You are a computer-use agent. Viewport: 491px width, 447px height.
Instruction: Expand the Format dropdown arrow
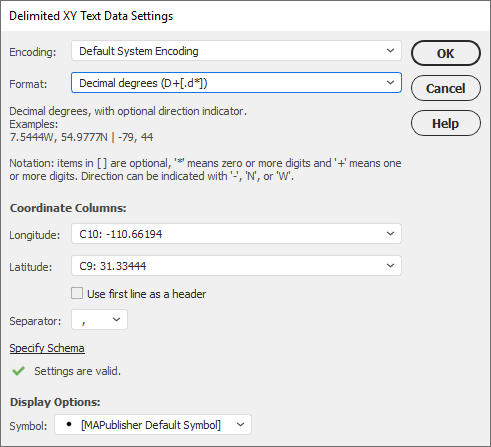(x=390, y=82)
